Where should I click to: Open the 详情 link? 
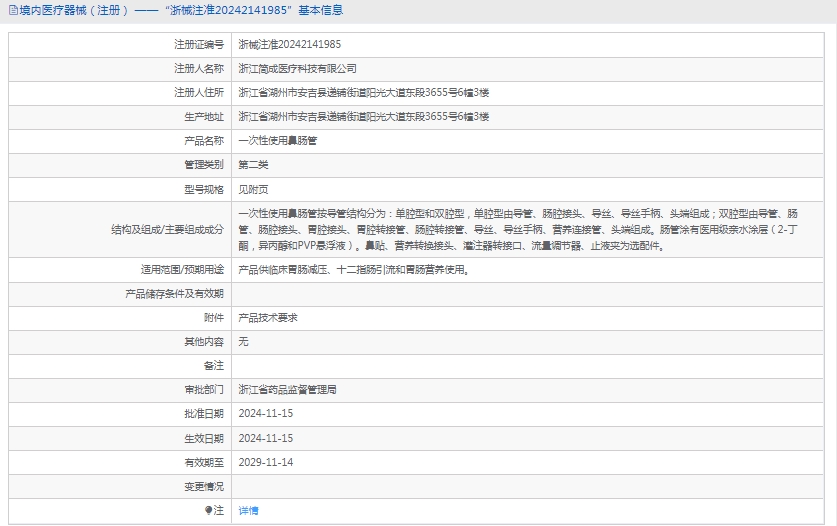[248, 510]
